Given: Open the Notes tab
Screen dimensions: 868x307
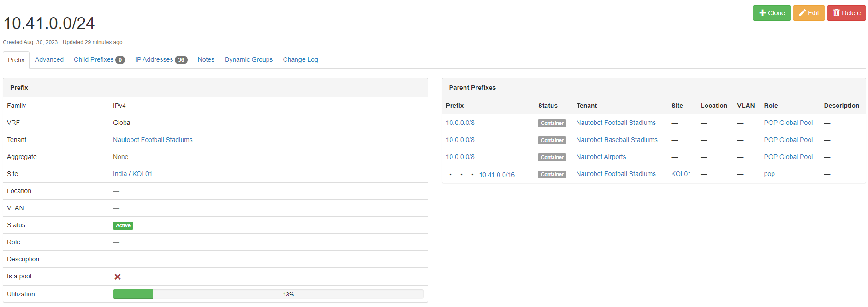Looking at the screenshot, I should [x=206, y=59].
